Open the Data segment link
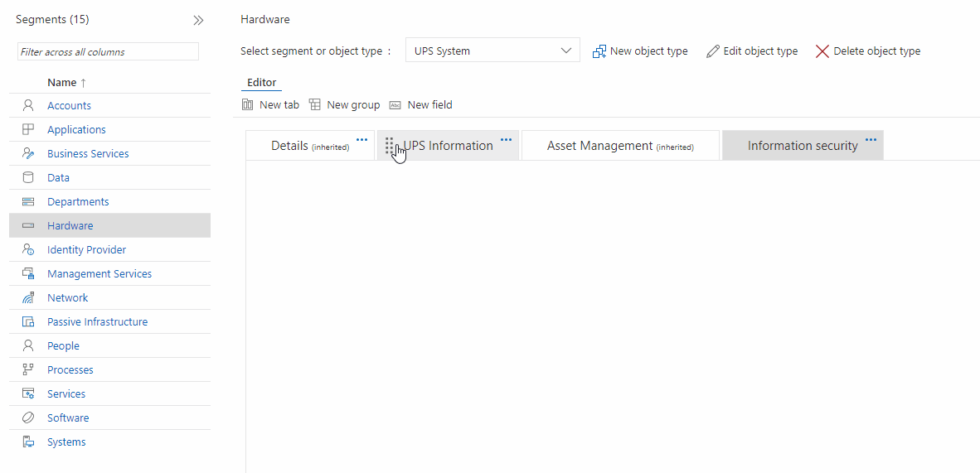The width and height of the screenshot is (980, 473). tap(59, 177)
